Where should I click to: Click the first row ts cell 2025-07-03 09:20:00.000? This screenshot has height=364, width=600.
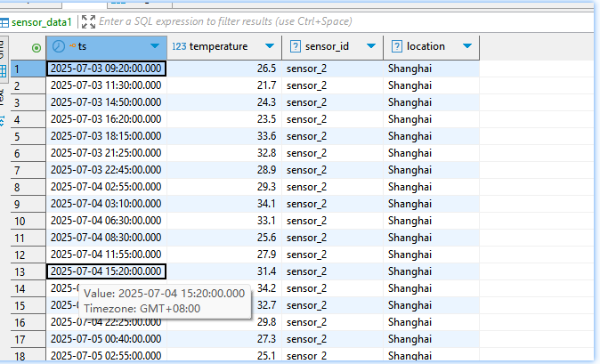(x=106, y=69)
